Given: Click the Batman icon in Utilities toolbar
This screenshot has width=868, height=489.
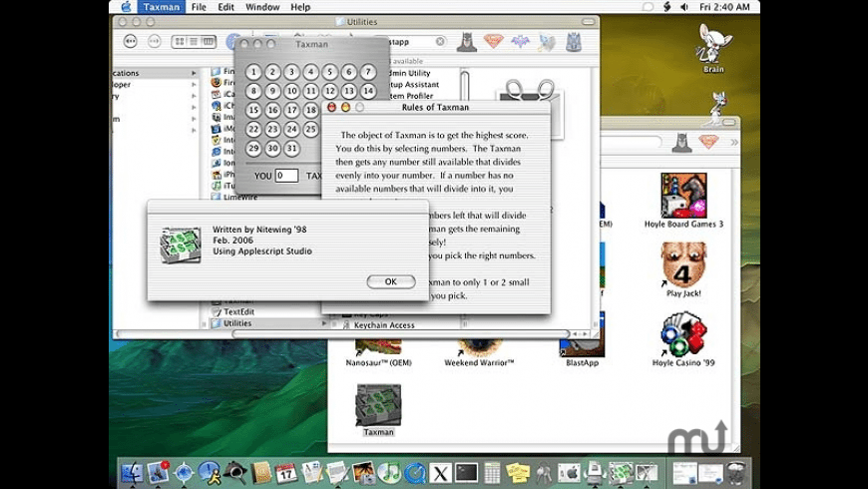Looking at the screenshot, I should 467,42.
